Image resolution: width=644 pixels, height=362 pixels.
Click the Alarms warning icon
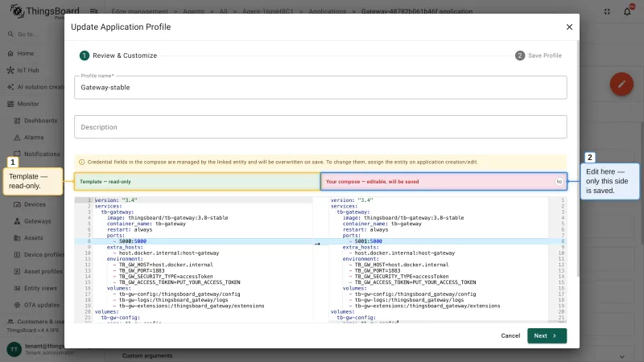17,138
